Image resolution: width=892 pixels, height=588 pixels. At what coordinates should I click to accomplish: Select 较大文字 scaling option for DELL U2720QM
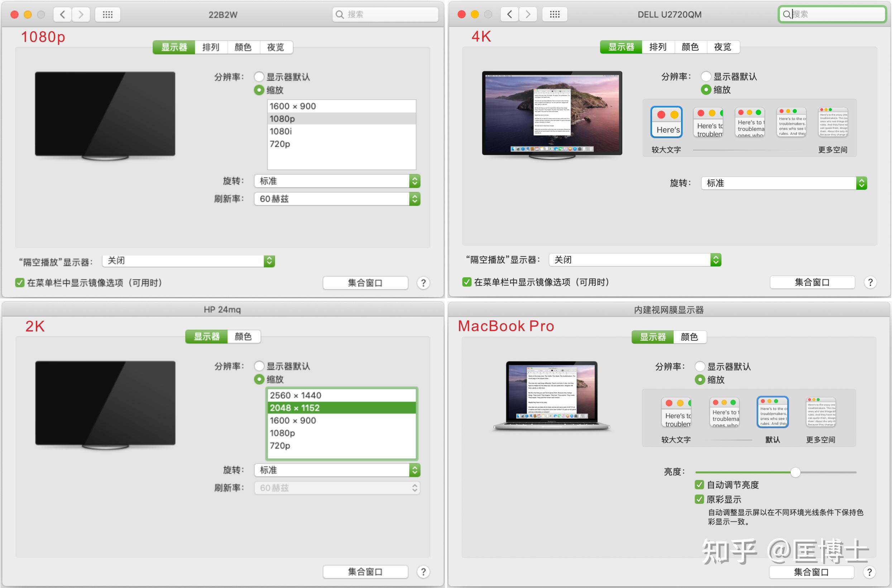[667, 122]
